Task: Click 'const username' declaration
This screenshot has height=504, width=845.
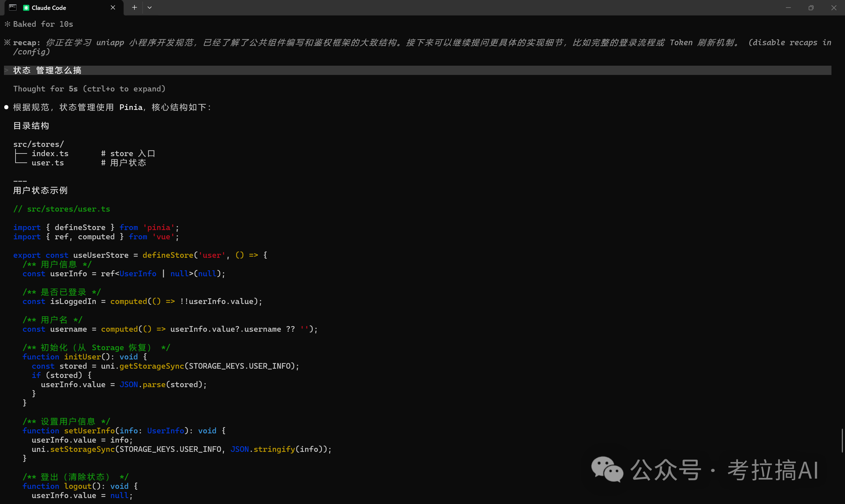Action: 55,329
